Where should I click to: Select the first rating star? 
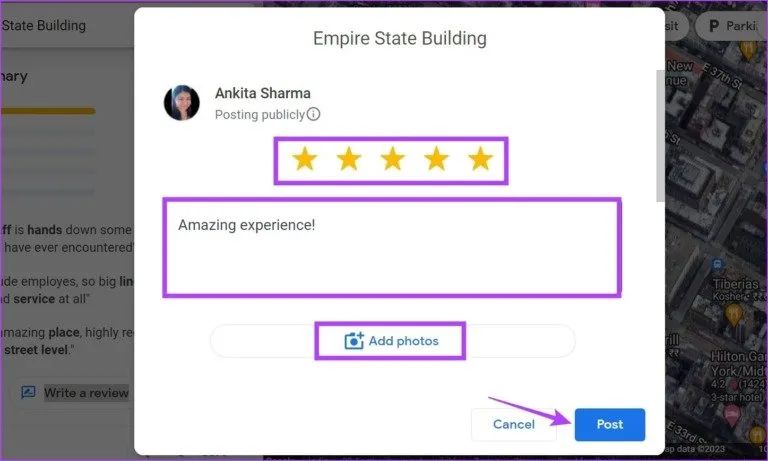click(305, 159)
